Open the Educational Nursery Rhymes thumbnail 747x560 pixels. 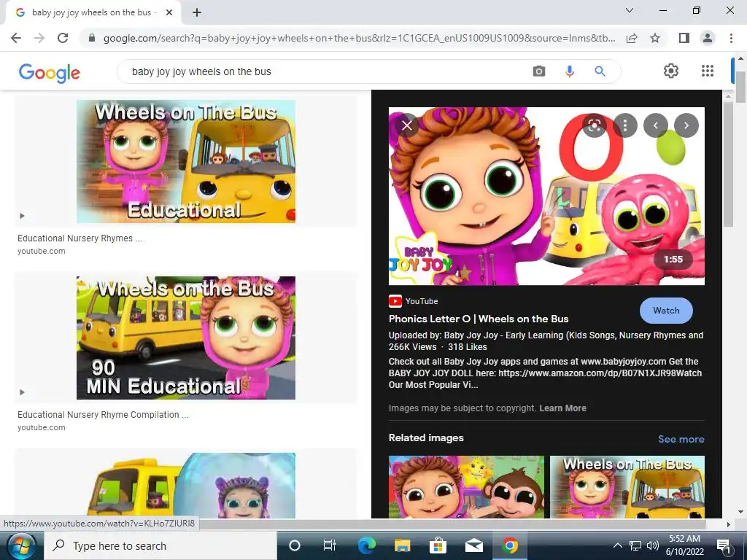[186, 161]
